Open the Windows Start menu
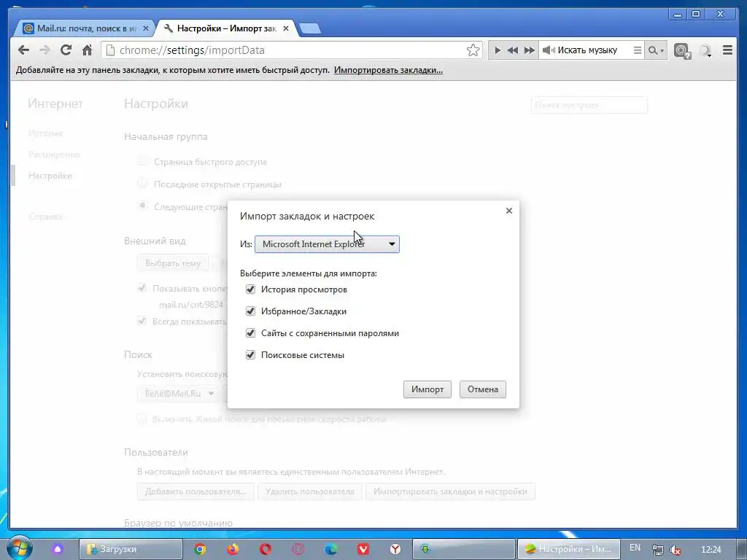The height and width of the screenshot is (560, 747). pyautogui.click(x=18, y=548)
